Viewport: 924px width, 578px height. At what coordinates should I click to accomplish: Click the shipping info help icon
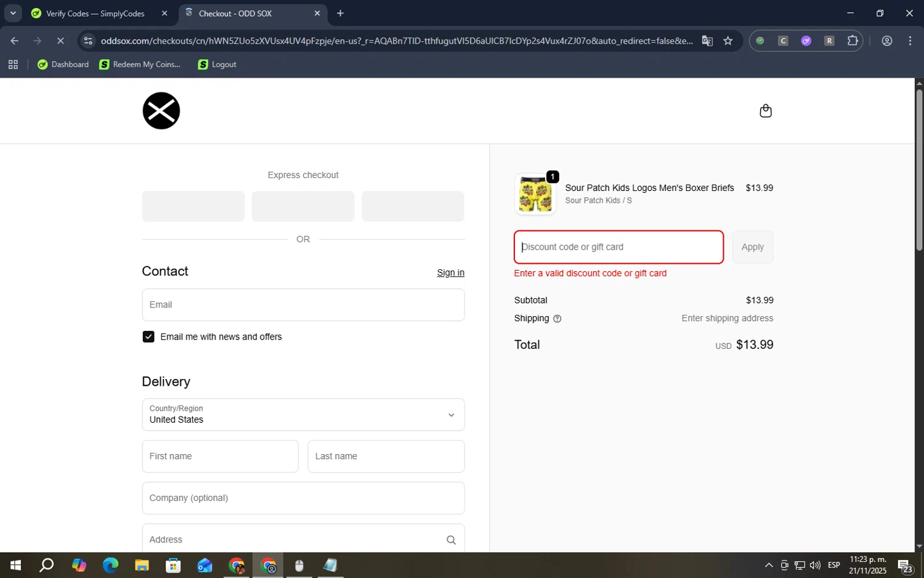(x=557, y=319)
